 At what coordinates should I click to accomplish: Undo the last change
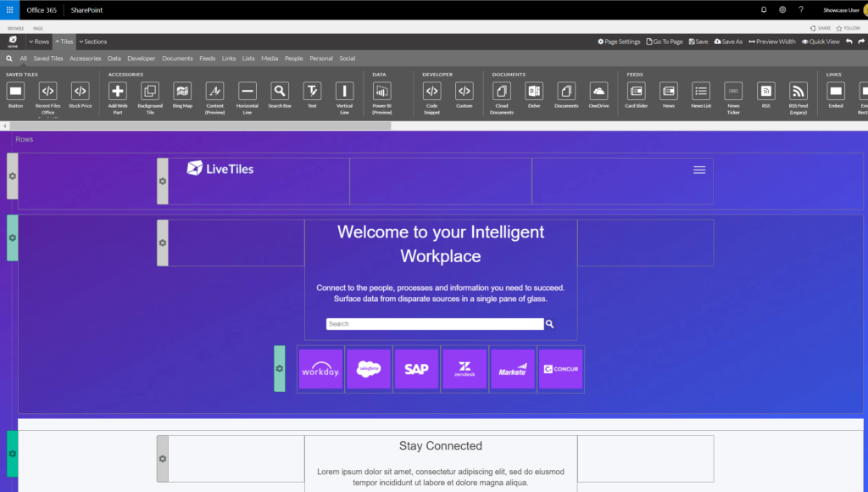coord(849,42)
